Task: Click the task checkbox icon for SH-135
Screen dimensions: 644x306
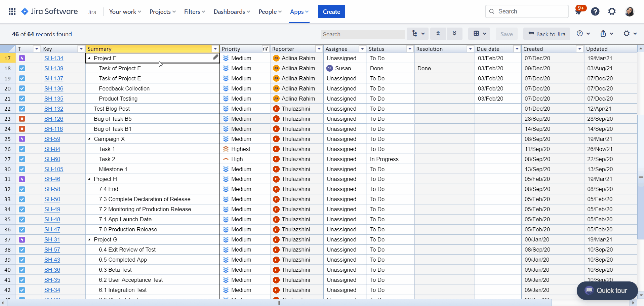Action: click(22, 99)
